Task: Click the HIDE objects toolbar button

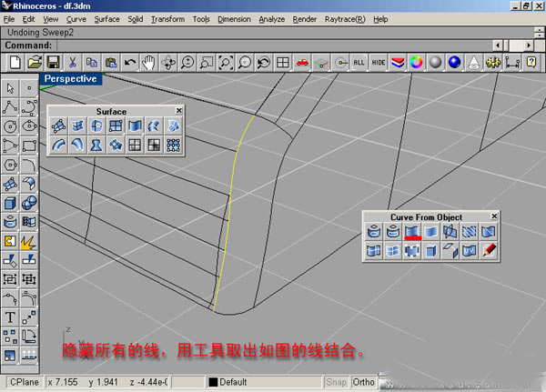Action: coord(378,62)
